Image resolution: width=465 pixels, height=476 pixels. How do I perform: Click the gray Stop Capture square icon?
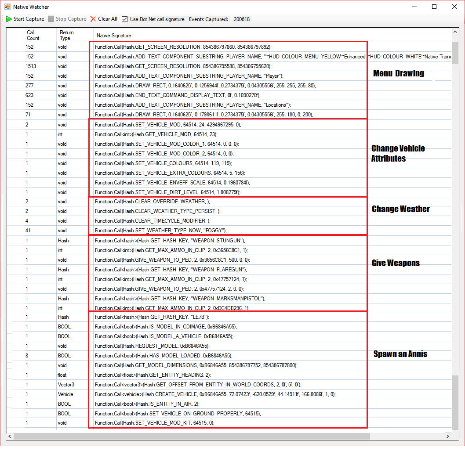click(51, 19)
